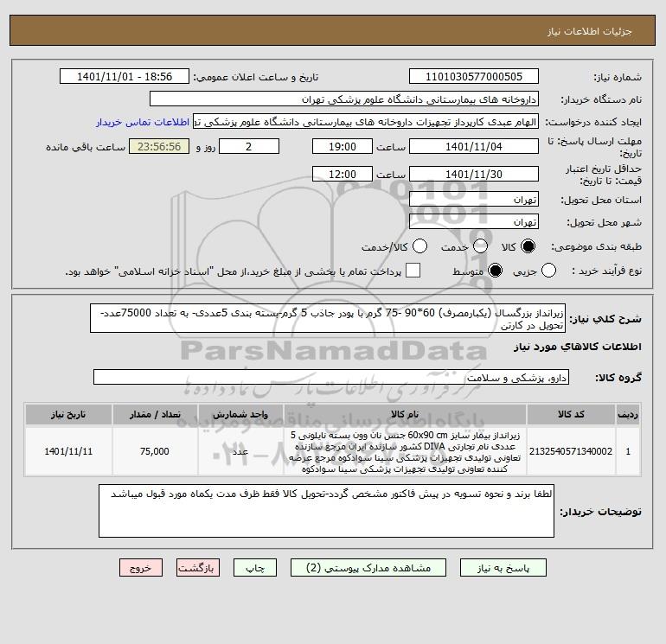
Task: Click the اطلاعات کالاهای مورد نیاز heading
Action: pos(578,347)
